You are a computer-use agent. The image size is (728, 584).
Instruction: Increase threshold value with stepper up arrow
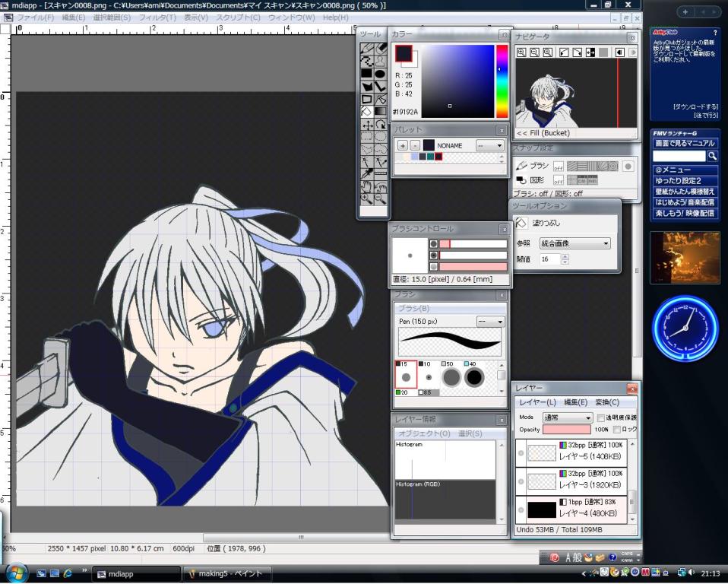565,256
